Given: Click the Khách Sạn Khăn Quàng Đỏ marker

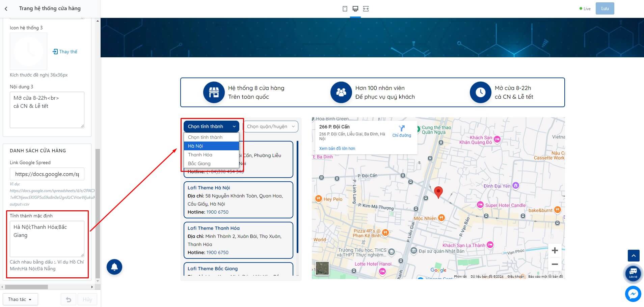Looking at the screenshot, I should point(497,139).
